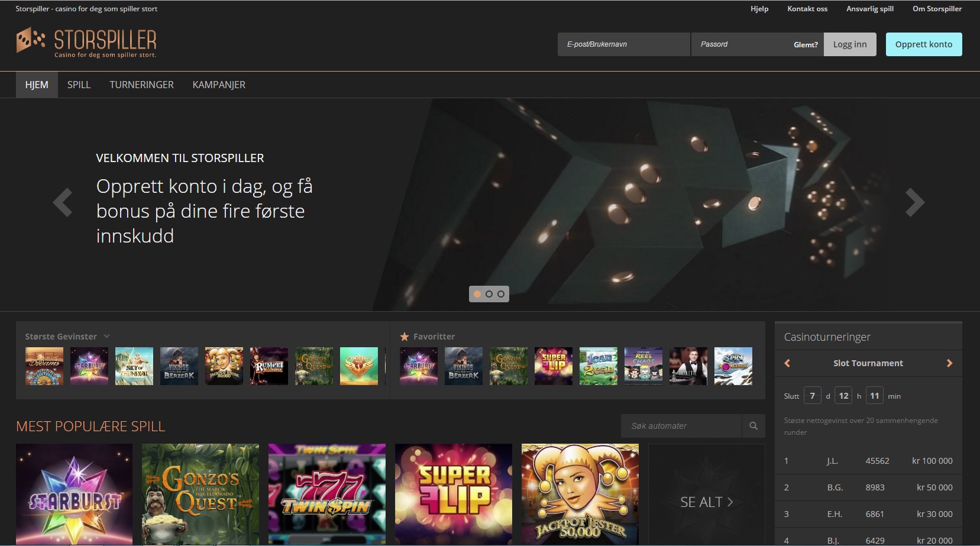Expand the Største Gevinster dropdown

coord(106,337)
